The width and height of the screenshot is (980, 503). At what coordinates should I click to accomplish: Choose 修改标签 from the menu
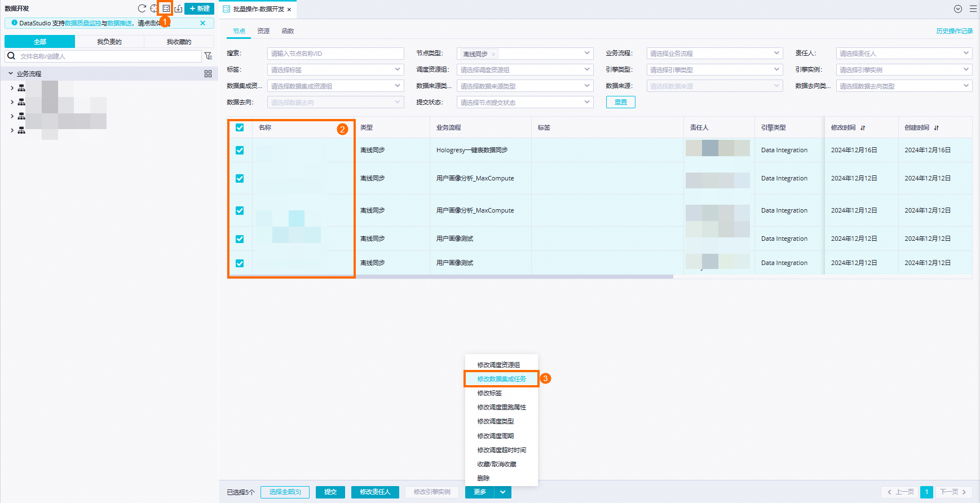(501, 393)
